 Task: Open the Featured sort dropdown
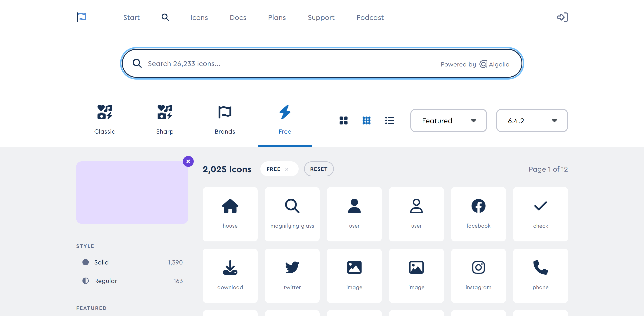click(x=448, y=120)
